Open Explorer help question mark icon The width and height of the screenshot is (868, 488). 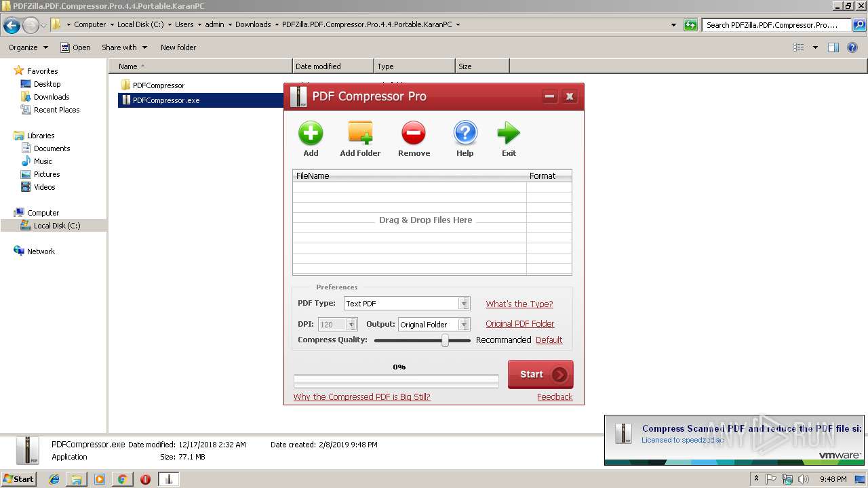click(x=854, y=47)
